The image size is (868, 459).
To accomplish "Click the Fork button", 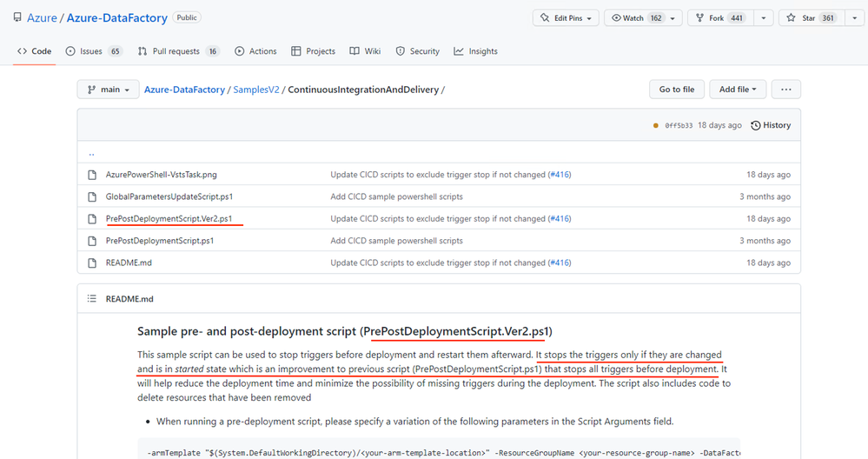I will click(720, 18).
